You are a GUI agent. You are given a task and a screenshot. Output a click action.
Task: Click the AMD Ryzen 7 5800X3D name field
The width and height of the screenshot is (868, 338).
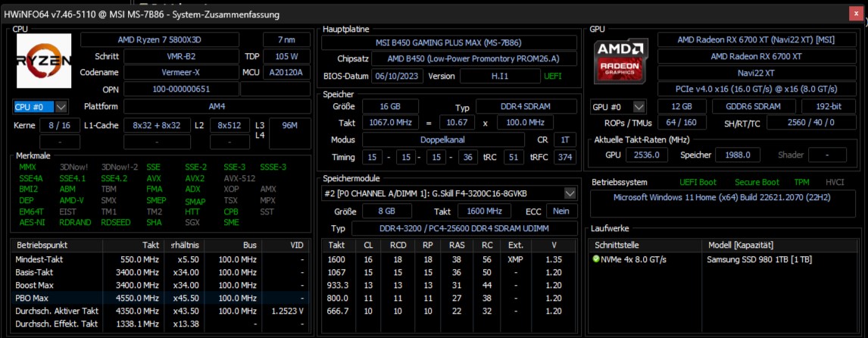click(159, 40)
